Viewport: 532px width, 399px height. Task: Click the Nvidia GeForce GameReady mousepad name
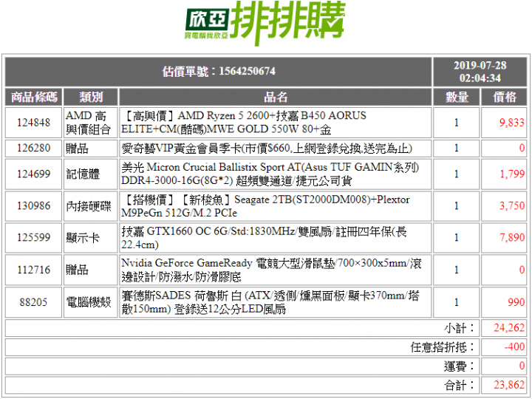coord(271,270)
